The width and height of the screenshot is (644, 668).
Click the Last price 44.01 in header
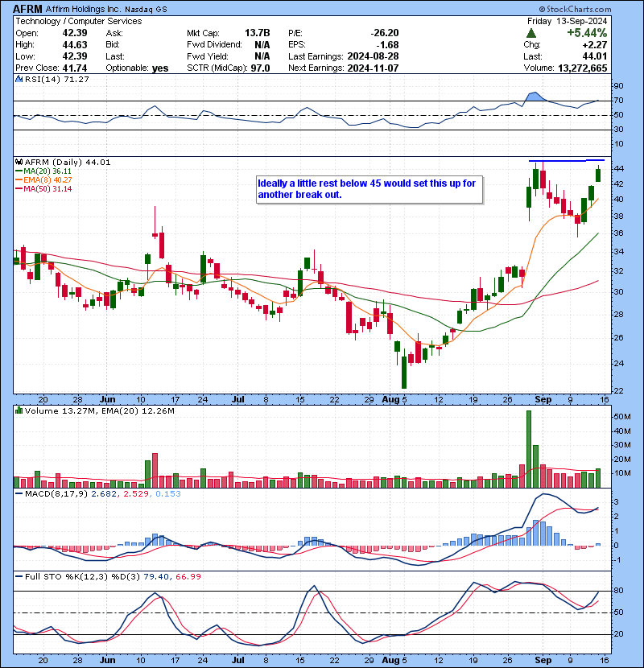(595, 56)
